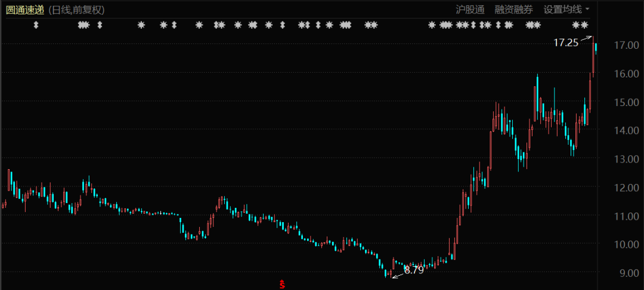The height and width of the screenshot is (290, 644).
Task: Click the leftmost double-arrow event marker
Action: pyautogui.click(x=36, y=25)
